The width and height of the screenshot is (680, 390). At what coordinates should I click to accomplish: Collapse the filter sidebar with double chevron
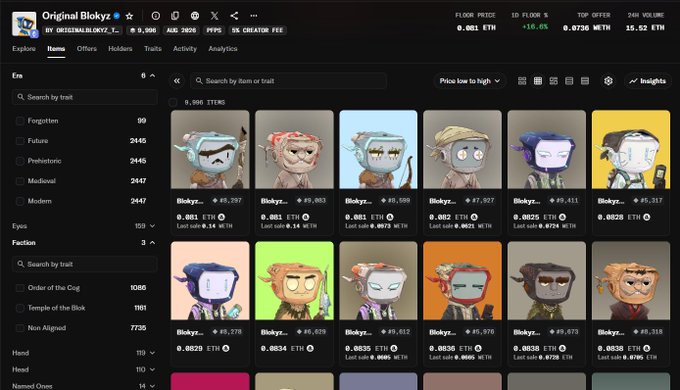tap(177, 81)
